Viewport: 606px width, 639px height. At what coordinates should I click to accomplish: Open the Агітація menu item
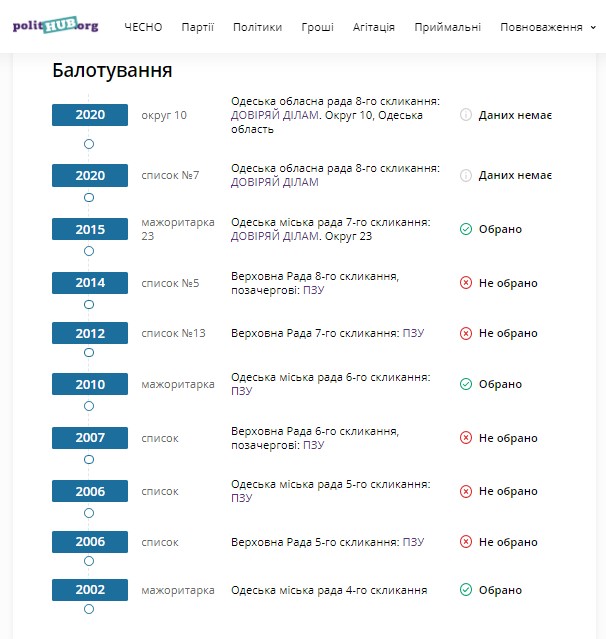point(374,27)
